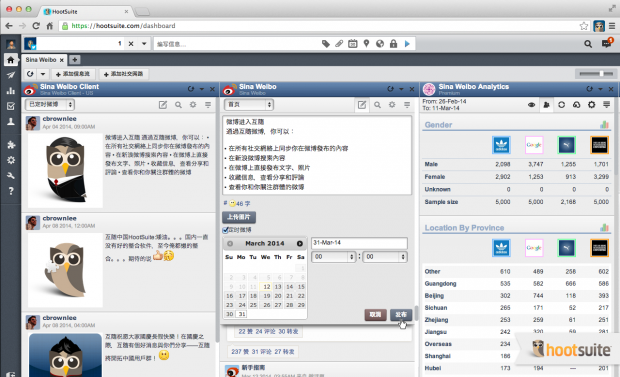The height and width of the screenshot is (377, 620).
Task: Click the upload image button
Action: pos(239,217)
